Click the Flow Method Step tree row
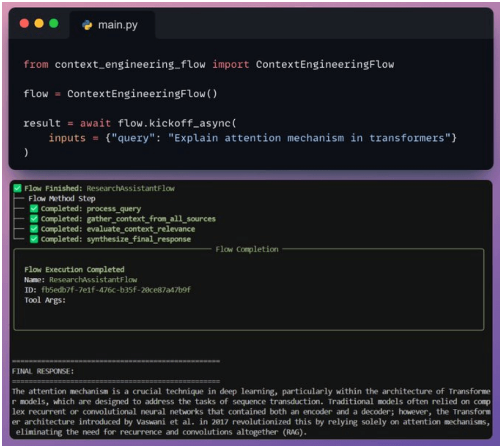 [x=62, y=199]
